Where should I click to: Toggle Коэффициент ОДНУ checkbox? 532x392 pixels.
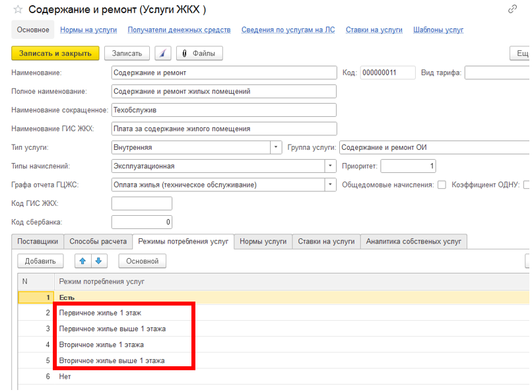click(526, 185)
